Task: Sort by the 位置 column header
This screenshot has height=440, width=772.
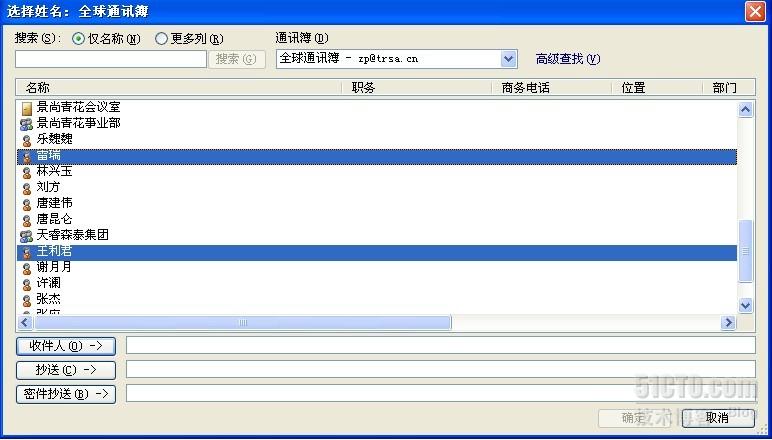Action: pyautogui.click(x=657, y=88)
